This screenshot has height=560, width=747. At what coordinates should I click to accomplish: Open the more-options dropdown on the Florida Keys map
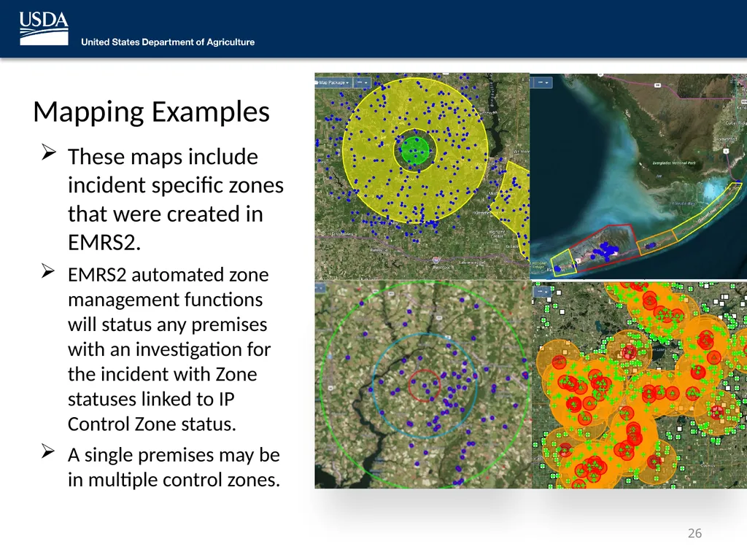point(543,83)
